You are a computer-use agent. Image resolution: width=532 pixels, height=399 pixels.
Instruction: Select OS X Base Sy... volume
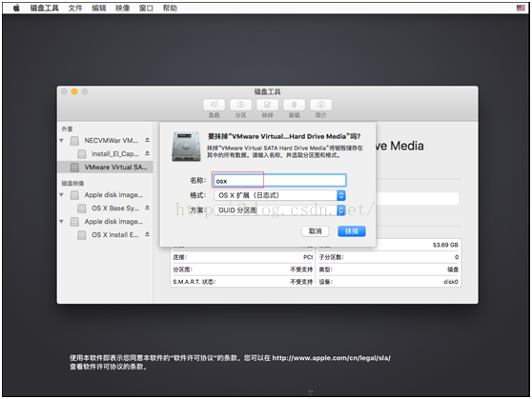(x=115, y=209)
